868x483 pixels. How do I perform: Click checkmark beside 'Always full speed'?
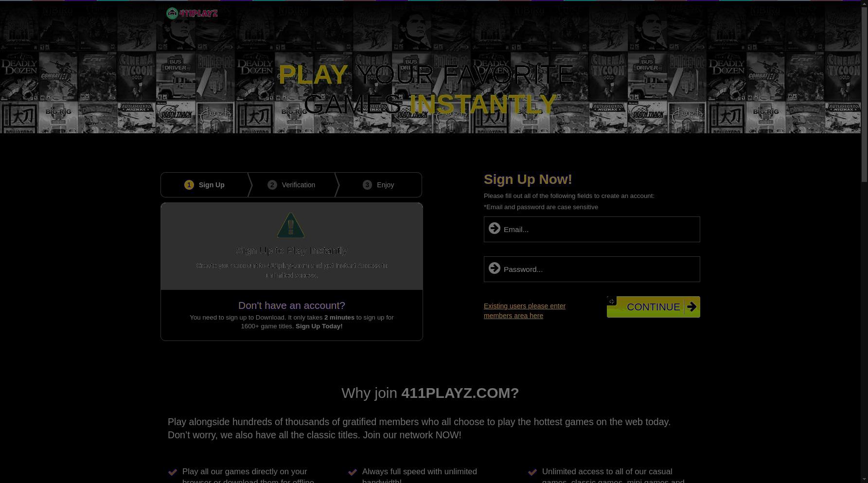tap(353, 472)
